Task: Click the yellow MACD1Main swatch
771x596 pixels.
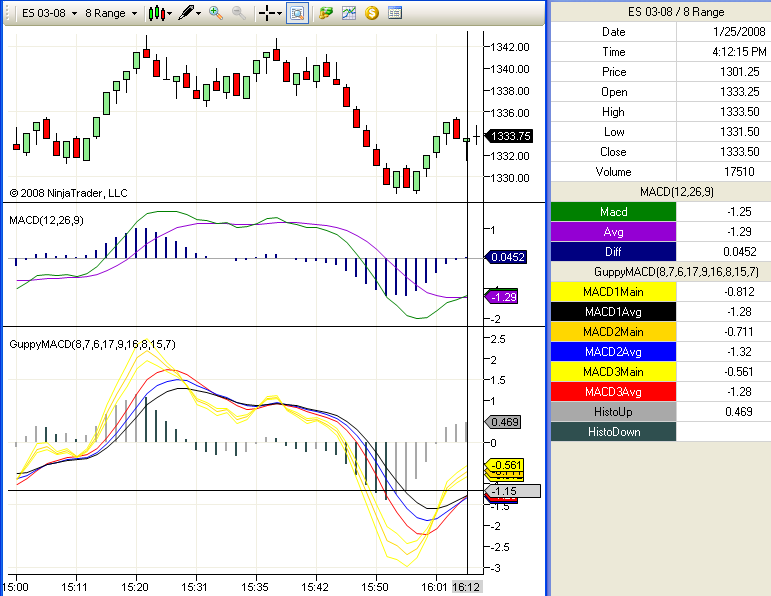Action: click(614, 292)
